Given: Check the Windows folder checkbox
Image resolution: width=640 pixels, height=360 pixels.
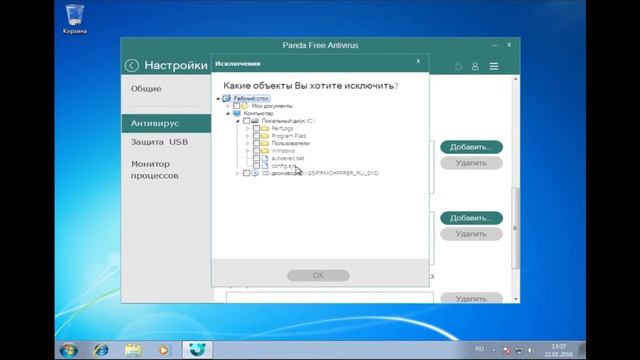Looking at the screenshot, I should click(256, 151).
